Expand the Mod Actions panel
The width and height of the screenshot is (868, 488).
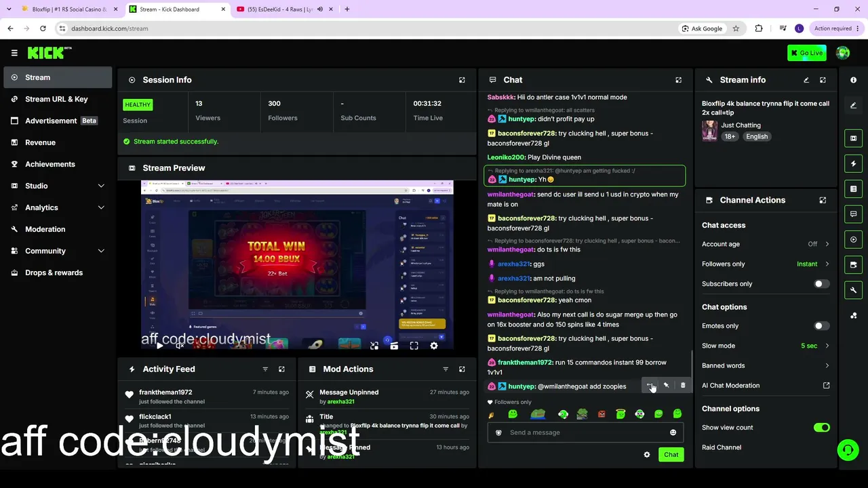tap(462, 369)
